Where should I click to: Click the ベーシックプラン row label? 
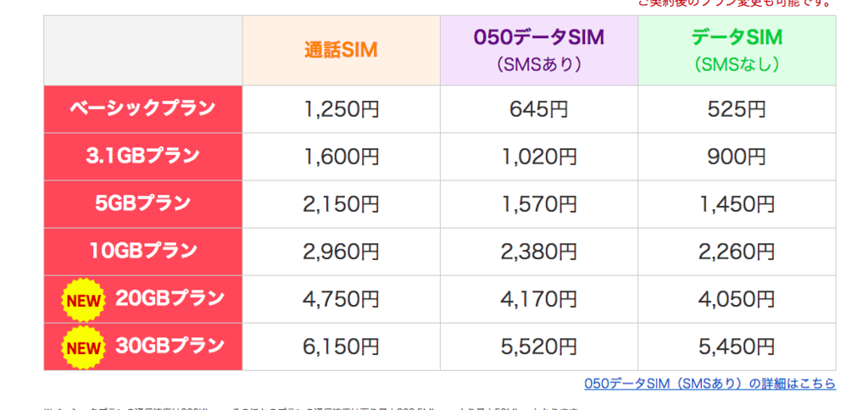point(142,109)
